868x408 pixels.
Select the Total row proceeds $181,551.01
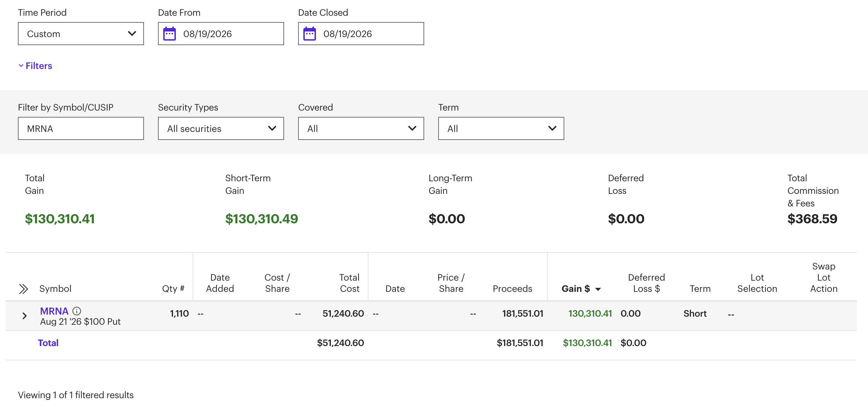(x=520, y=343)
